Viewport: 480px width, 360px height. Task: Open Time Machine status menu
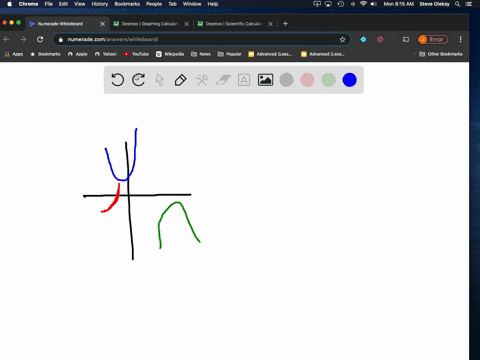click(x=341, y=4)
